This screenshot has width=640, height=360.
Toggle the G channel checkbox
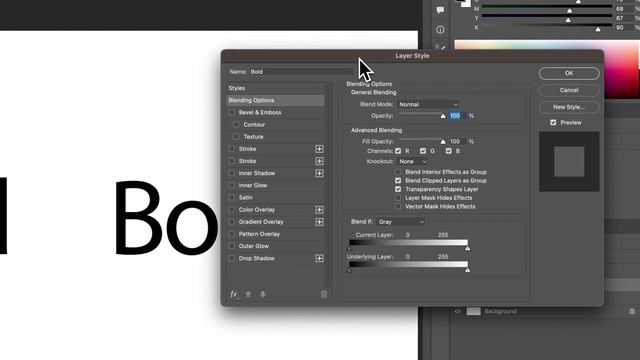click(x=423, y=151)
